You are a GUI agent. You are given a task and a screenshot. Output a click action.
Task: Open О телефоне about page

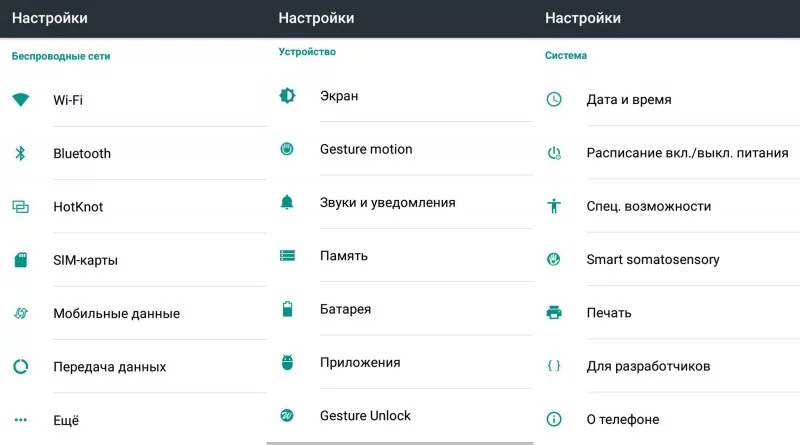click(622, 419)
